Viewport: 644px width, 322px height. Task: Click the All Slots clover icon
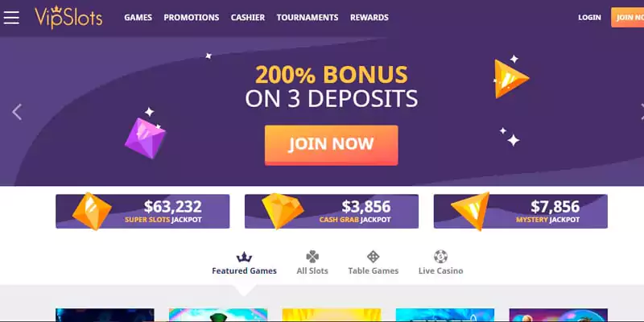coord(312,257)
